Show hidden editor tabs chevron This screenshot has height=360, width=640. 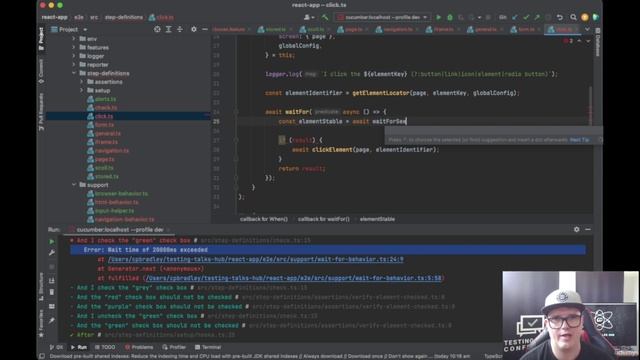(587, 29)
